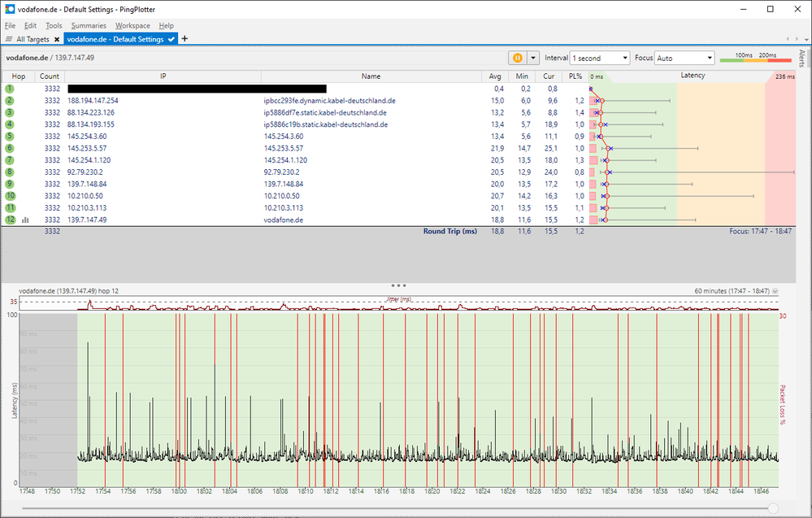Open the Workspace menu
The width and height of the screenshot is (812, 518).
tap(132, 26)
